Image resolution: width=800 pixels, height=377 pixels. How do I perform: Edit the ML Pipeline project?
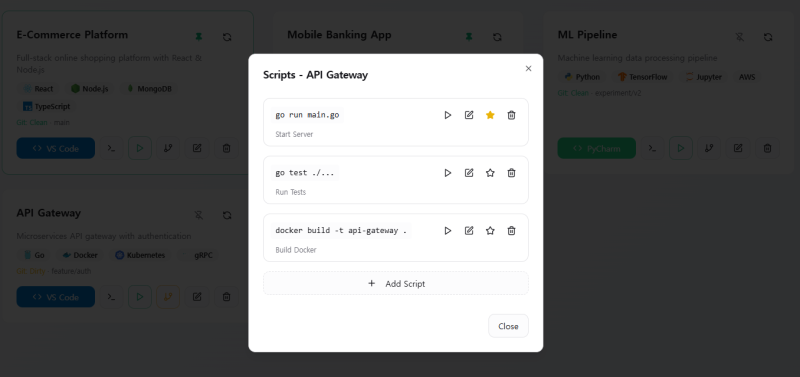point(738,148)
